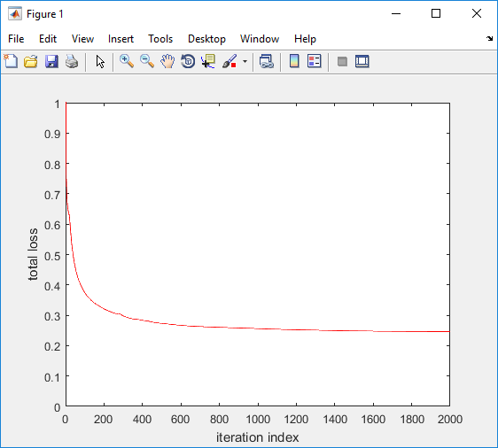The width and height of the screenshot is (498, 448).
Task: Activate the Zoom In magnifier tool
Action: coord(127,61)
